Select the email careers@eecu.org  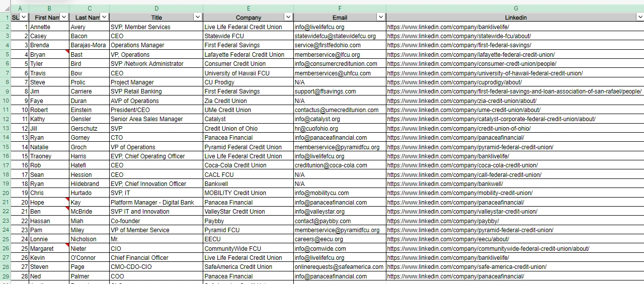coord(340,239)
